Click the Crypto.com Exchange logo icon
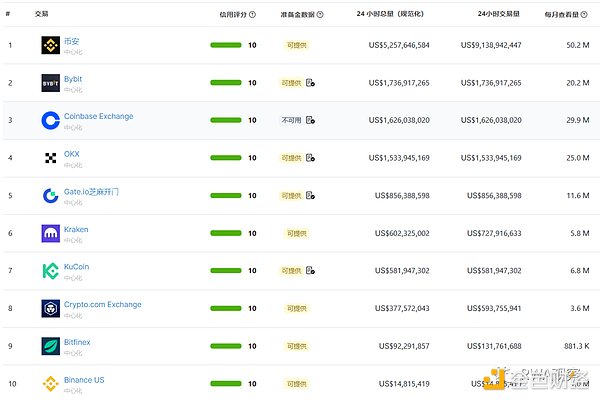Image resolution: width=600 pixels, height=401 pixels. point(50,308)
